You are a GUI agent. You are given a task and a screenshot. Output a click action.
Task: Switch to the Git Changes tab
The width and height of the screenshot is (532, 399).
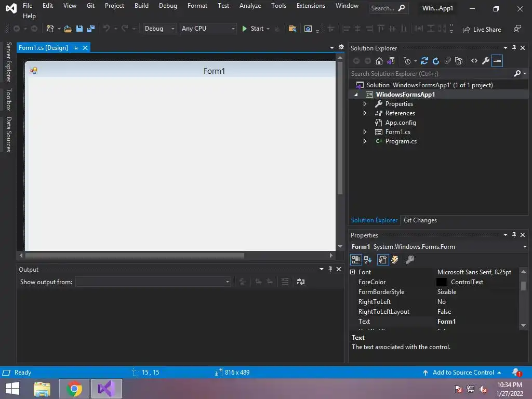coord(420,220)
